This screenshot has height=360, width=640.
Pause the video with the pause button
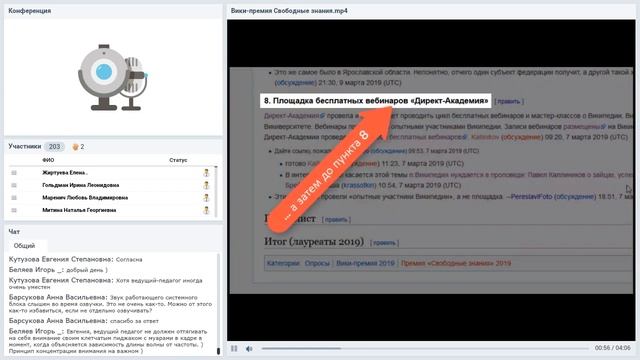click(234, 348)
